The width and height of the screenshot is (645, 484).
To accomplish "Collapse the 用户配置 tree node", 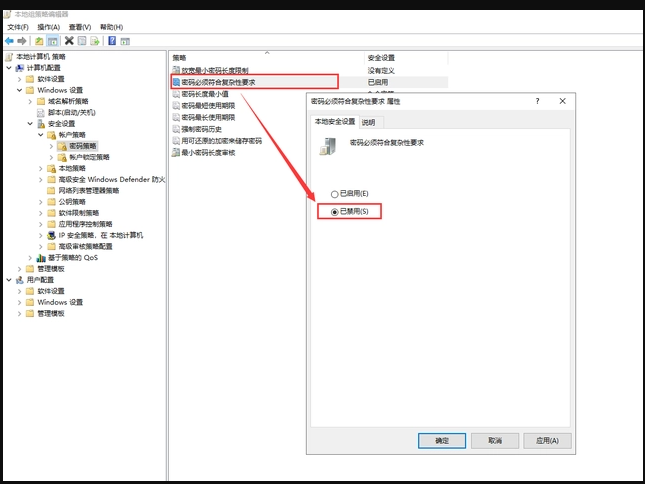I will pyautogui.click(x=8, y=280).
